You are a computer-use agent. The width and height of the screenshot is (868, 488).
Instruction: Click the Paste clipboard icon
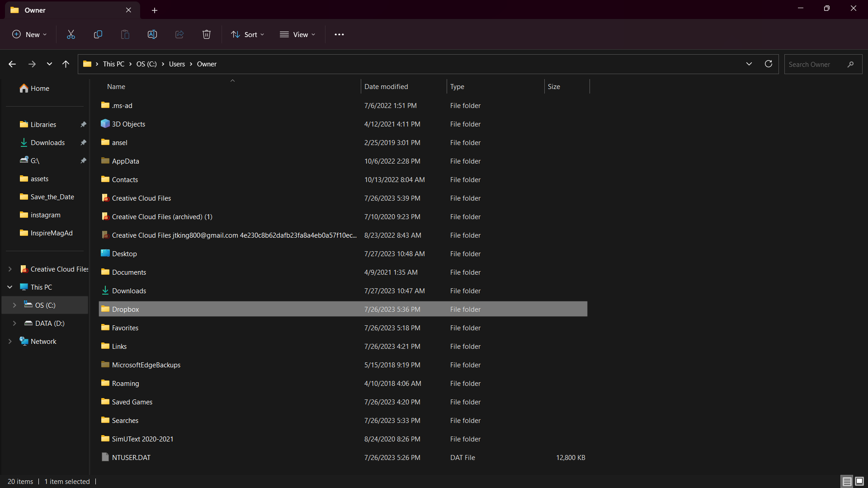125,34
